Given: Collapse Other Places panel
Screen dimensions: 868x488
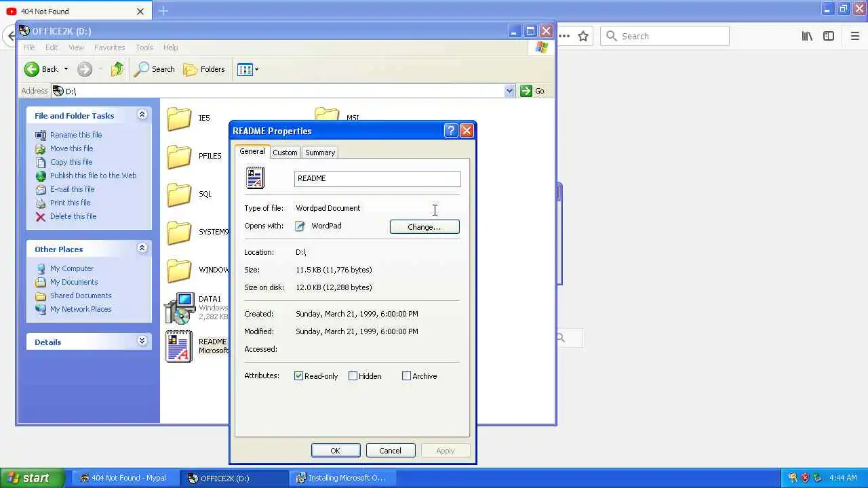Looking at the screenshot, I should 142,249.
